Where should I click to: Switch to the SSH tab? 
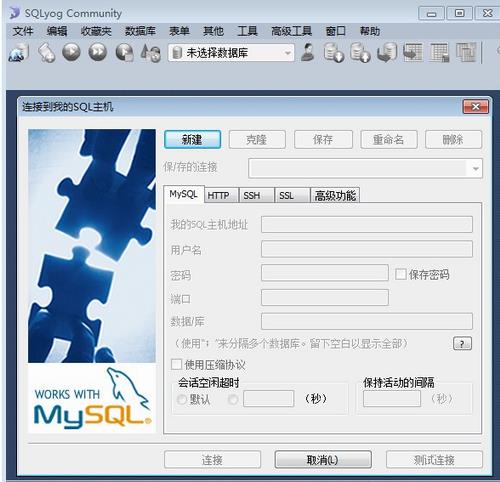257,195
